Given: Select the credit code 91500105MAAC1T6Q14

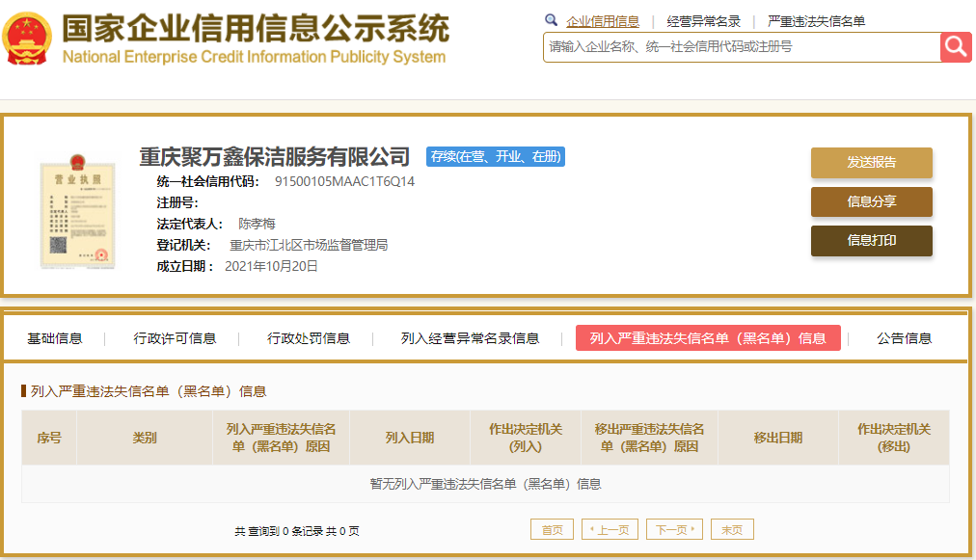Looking at the screenshot, I should tap(345, 182).
